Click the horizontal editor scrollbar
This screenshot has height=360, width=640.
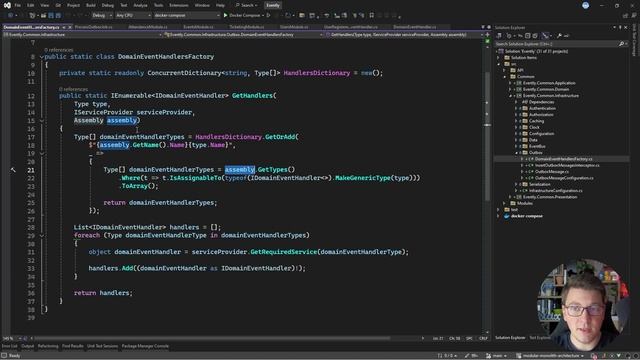click(x=212, y=338)
